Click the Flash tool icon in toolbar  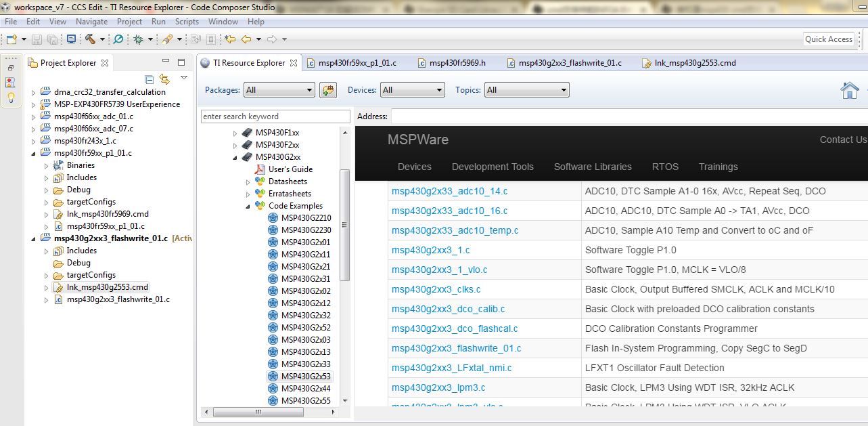[x=167, y=39]
